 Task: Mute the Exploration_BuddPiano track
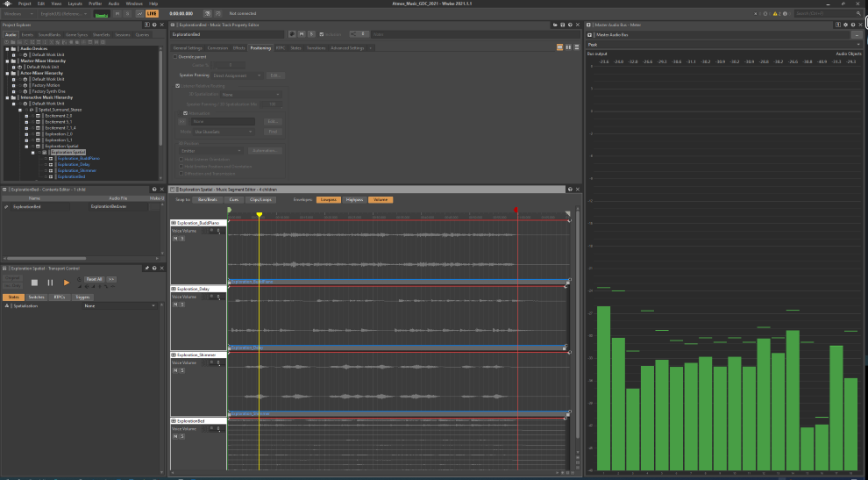click(175, 239)
